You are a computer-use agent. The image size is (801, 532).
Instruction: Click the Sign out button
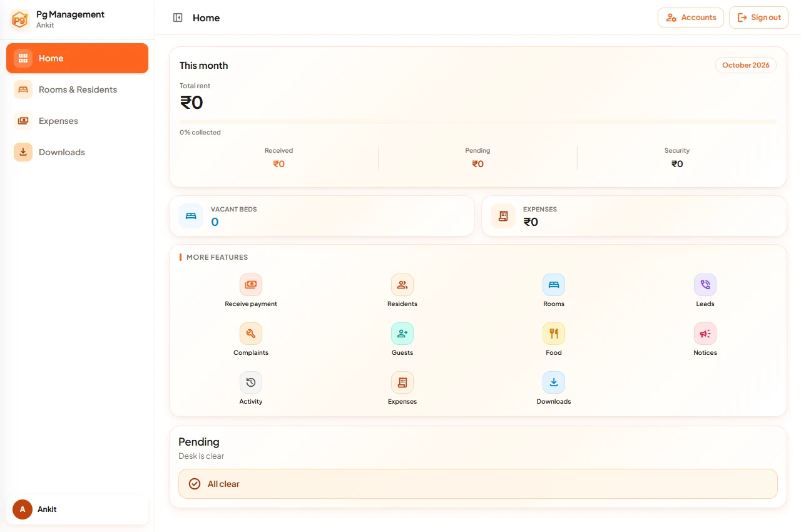click(758, 18)
